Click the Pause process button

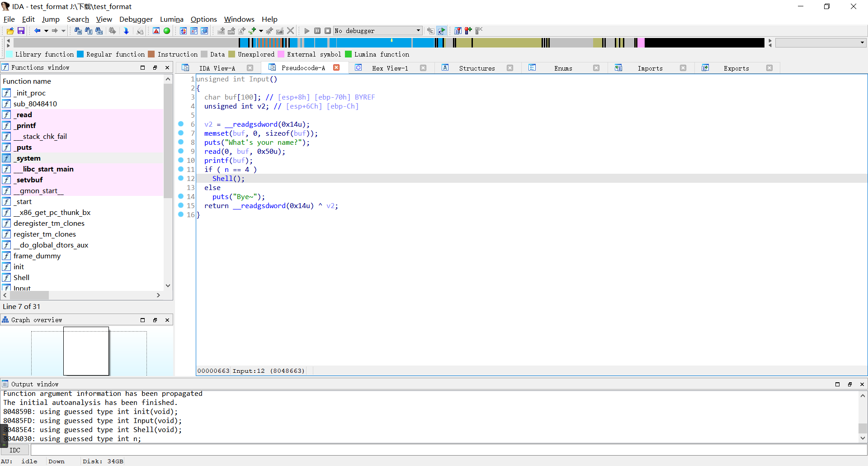point(317,31)
